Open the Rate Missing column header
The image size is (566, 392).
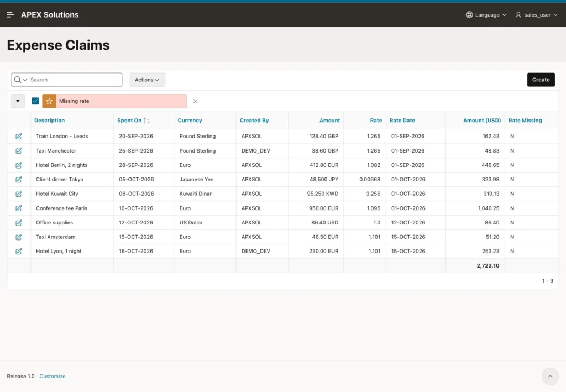525,121
